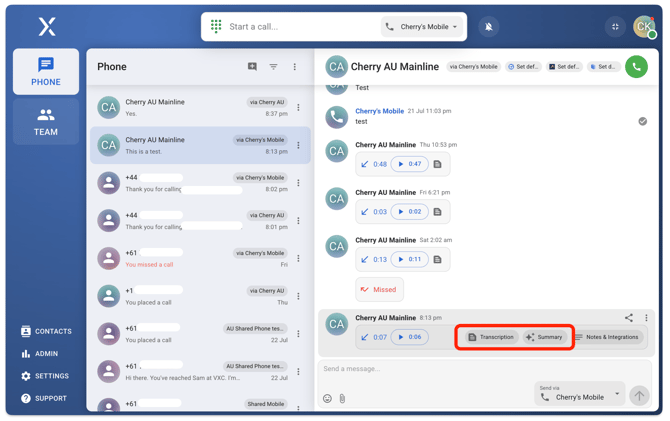670x421 pixels.
Task: Open the conversation filter icon
Action: [x=273, y=67]
